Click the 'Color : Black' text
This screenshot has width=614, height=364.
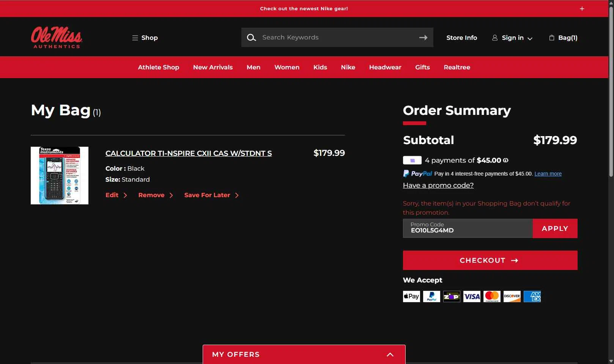125,168
